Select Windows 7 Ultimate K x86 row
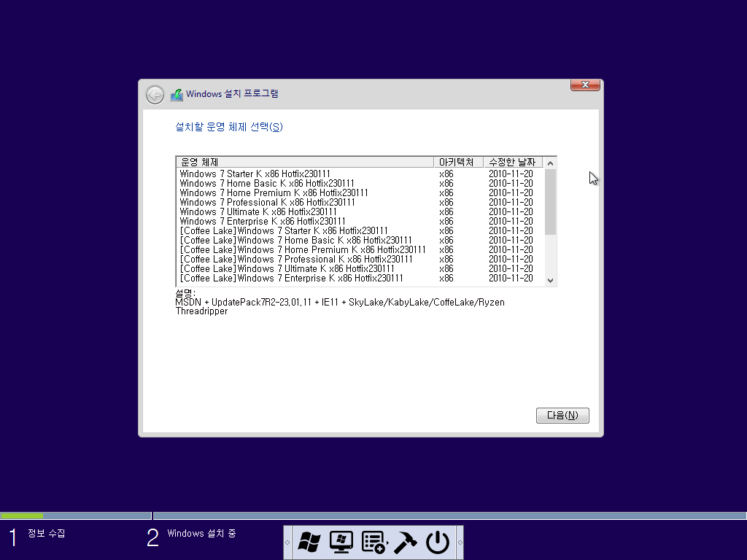The width and height of the screenshot is (747, 560). point(360,212)
